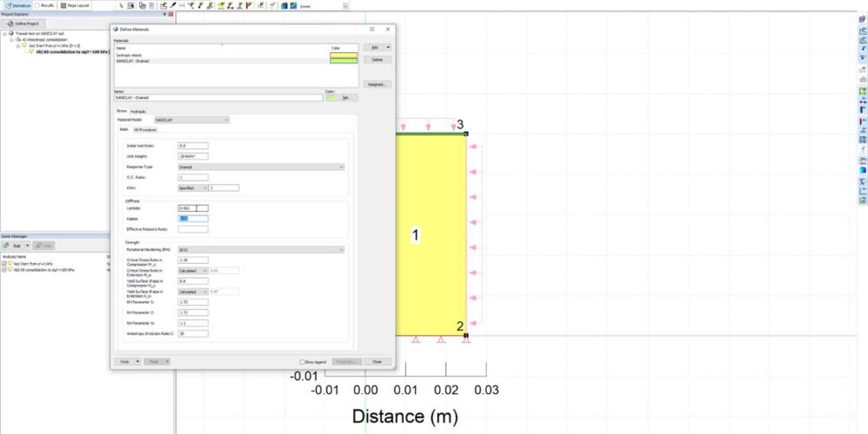Click the green SANICLAY color swatch
The width and height of the screenshot is (868, 434).
[343, 60]
